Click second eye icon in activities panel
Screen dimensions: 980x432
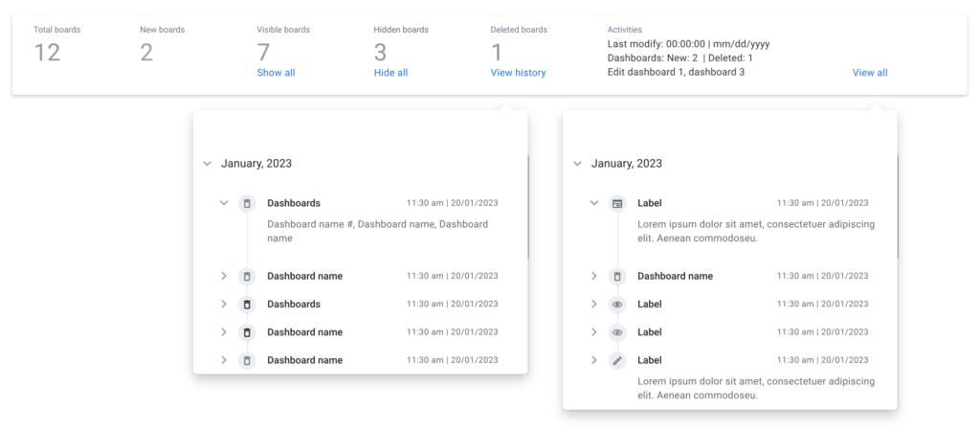pos(617,332)
